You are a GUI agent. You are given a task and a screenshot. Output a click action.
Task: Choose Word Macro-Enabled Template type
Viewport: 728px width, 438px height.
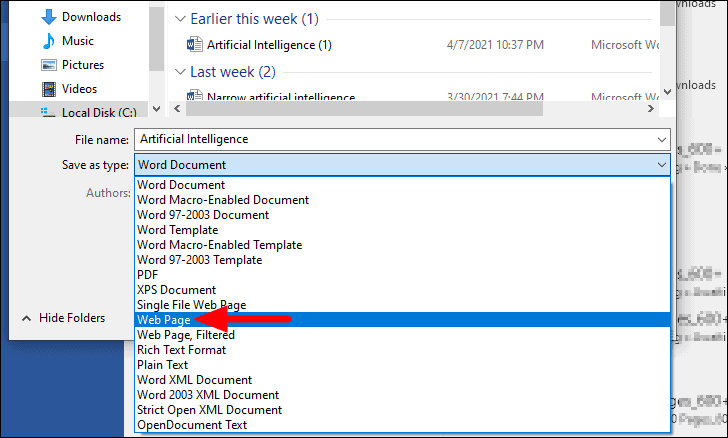(x=402, y=245)
